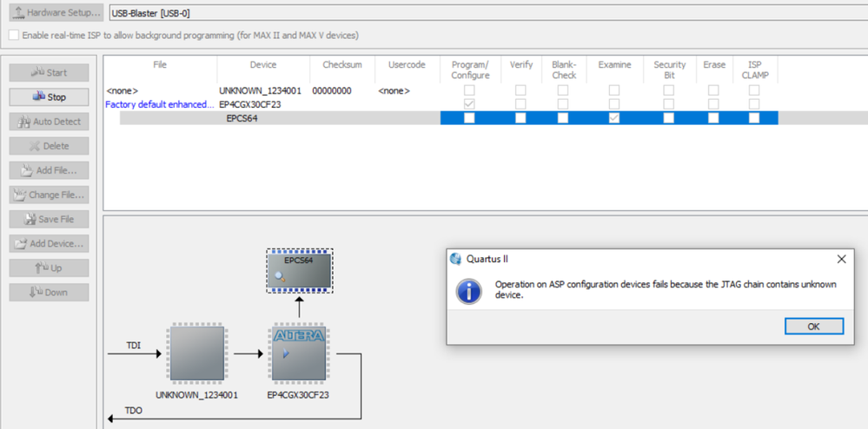Select the Altera EP4CGX30CF23 chip in diagram
Screen dimensions: 868x429
299,353
